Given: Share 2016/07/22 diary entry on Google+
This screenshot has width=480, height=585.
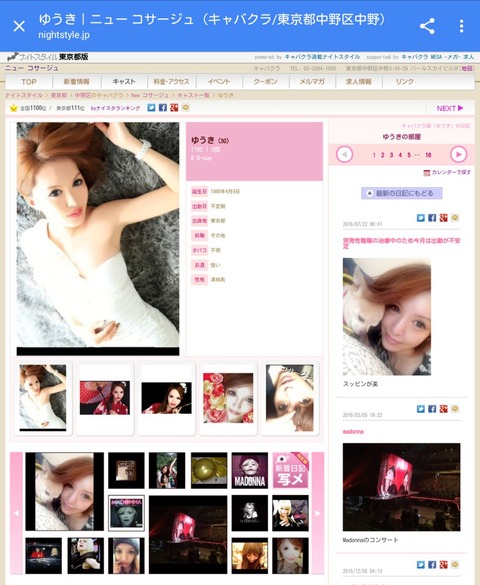Looking at the screenshot, I should click(x=443, y=218).
